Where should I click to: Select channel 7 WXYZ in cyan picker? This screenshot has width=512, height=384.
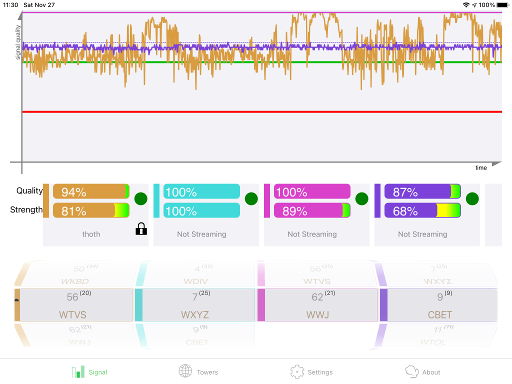[195, 305]
